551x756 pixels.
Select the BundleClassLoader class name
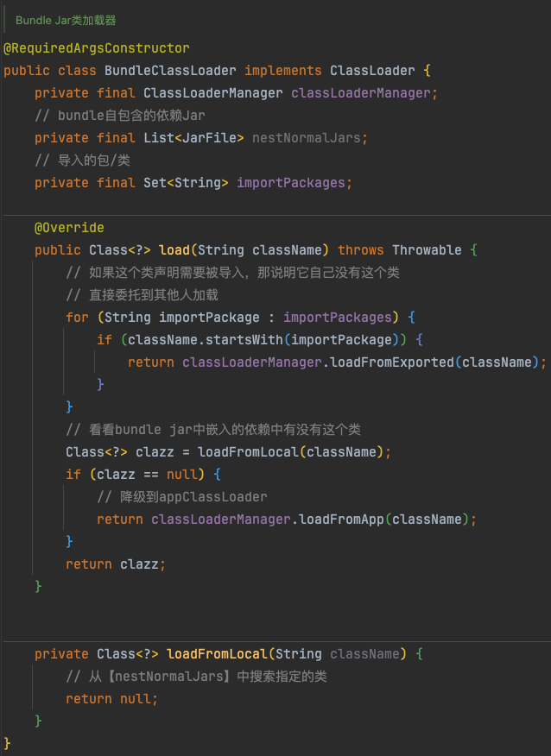click(170, 71)
